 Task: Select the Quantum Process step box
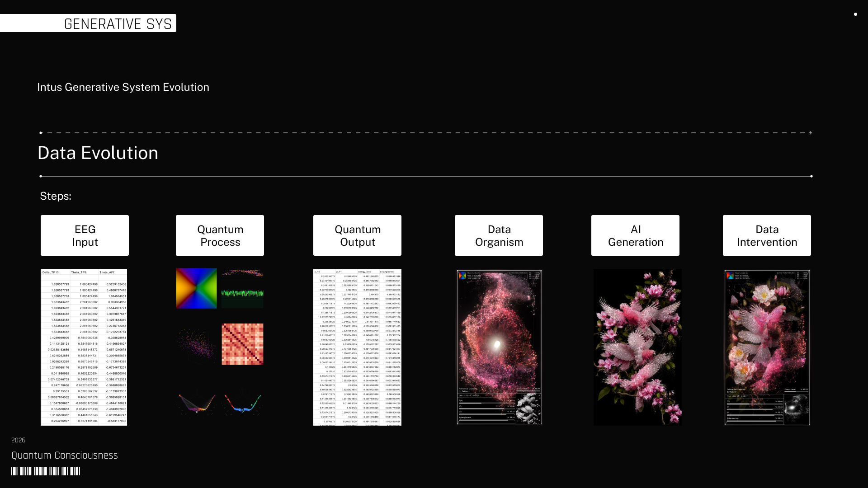click(220, 235)
